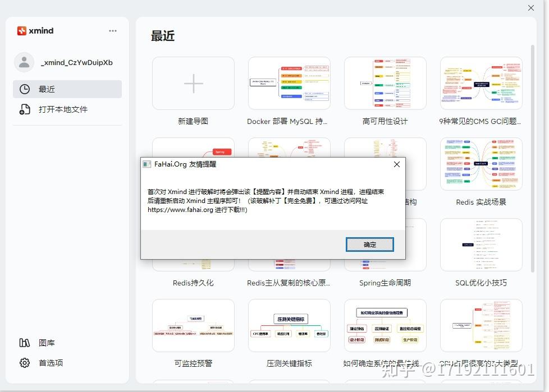This screenshot has width=549, height=392.
Task: Close the FaHai.Org reminder dialog
Action: click(397, 164)
